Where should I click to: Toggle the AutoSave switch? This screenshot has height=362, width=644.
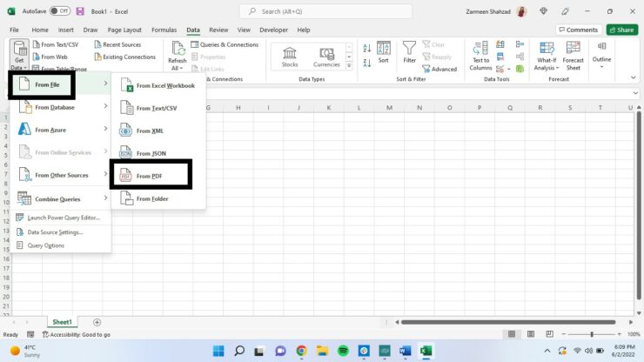(60, 11)
